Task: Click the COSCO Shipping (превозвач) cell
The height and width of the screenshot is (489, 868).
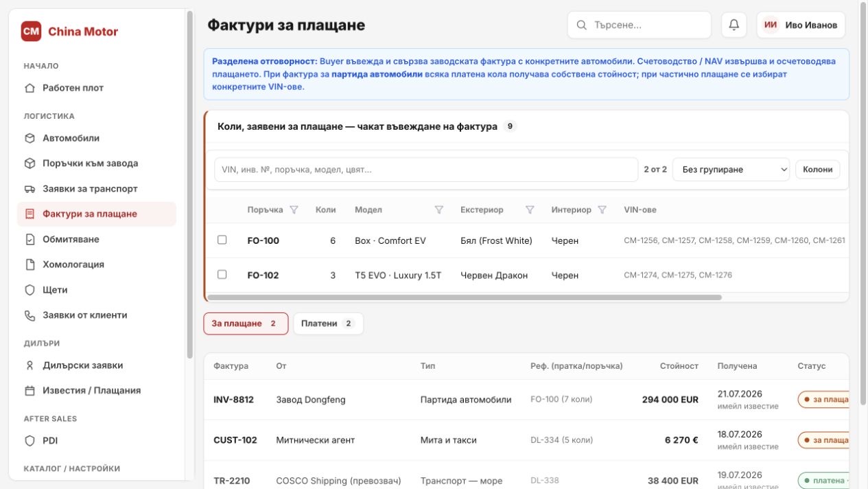Action: (338, 481)
